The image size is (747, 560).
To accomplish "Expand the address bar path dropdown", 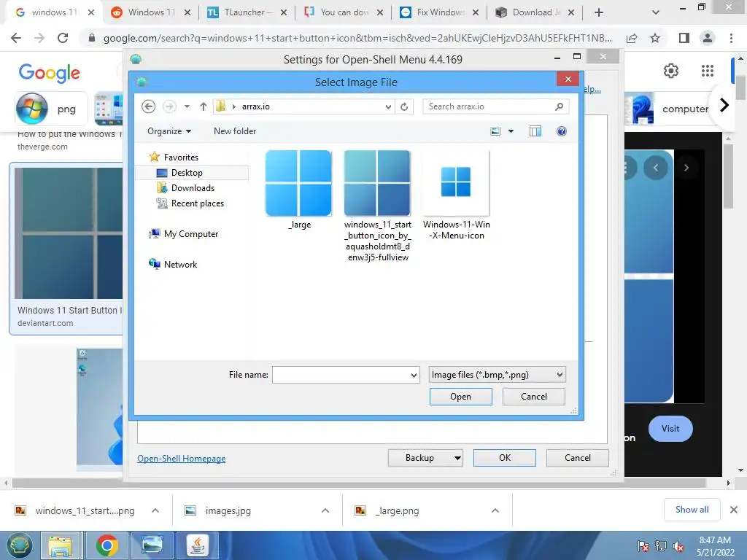I will (388, 106).
